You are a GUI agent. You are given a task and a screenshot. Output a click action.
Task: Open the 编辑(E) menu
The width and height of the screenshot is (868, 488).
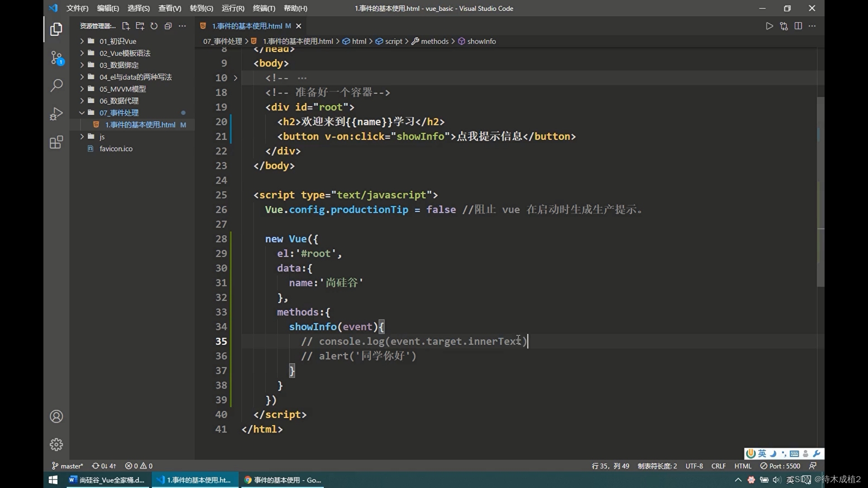108,8
